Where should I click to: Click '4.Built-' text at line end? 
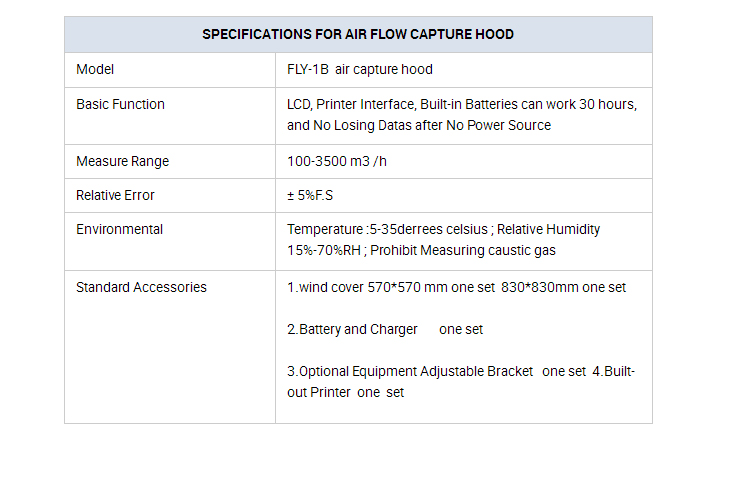coord(613,371)
